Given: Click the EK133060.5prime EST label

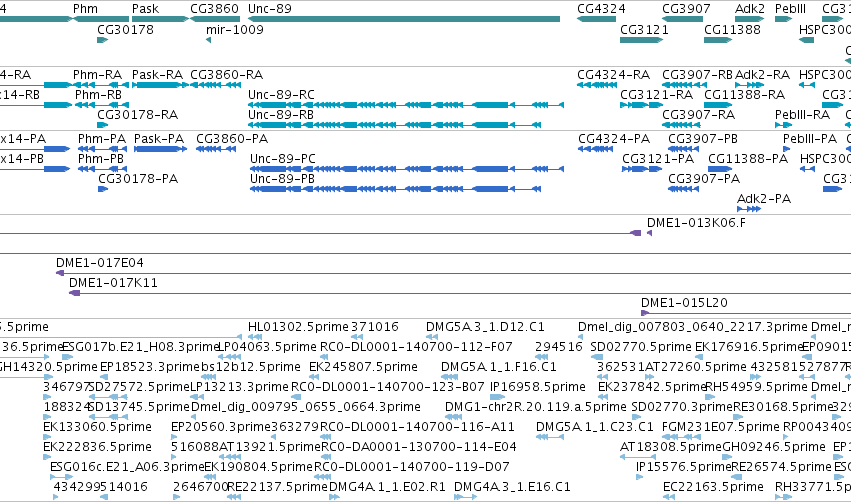Looking at the screenshot, I should point(97,427).
